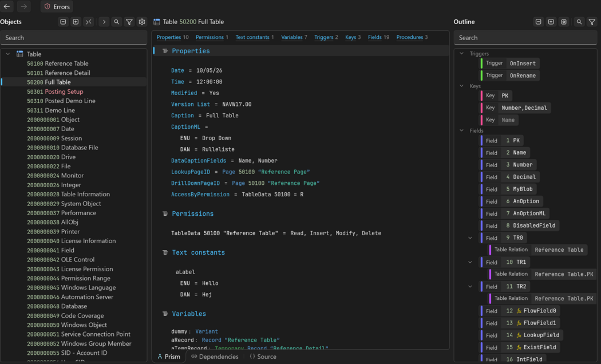This screenshot has height=364, width=601.
Task: Click the chevron-right icon in Objects toolbar
Action: click(104, 22)
